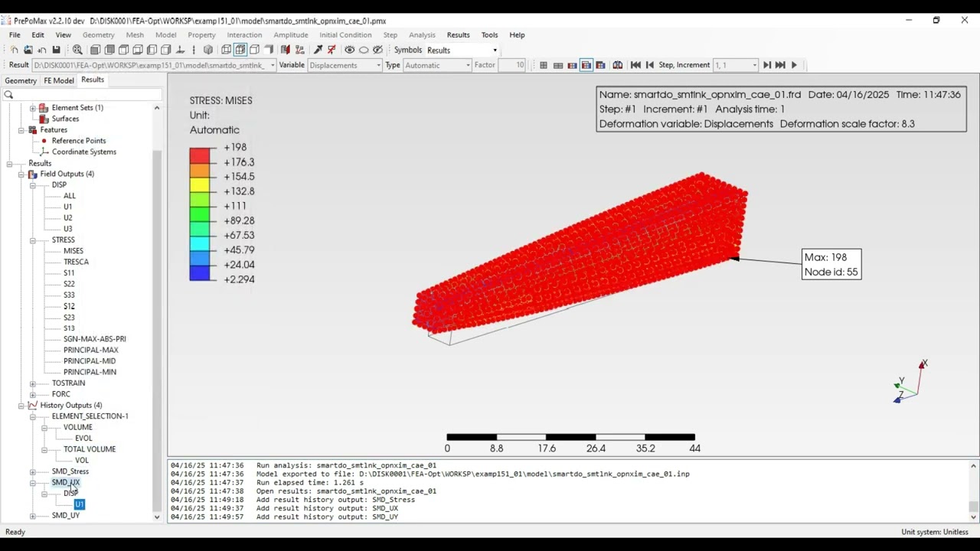Select MISES under STRESS
Viewport: 980px width, 551px height.
(x=73, y=251)
